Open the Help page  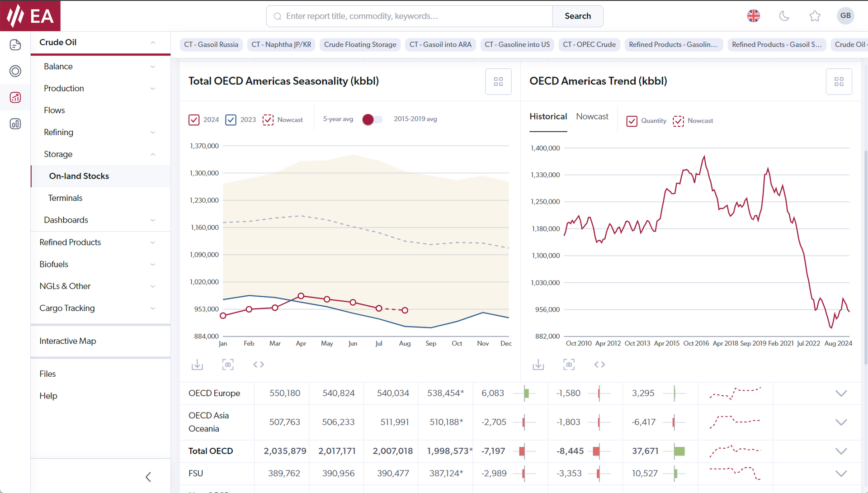pos(48,396)
